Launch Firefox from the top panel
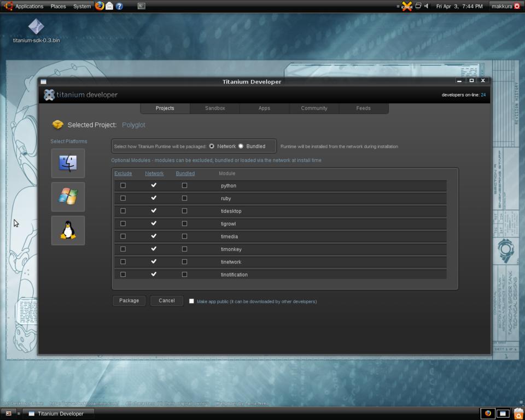 tap(99, 6)
